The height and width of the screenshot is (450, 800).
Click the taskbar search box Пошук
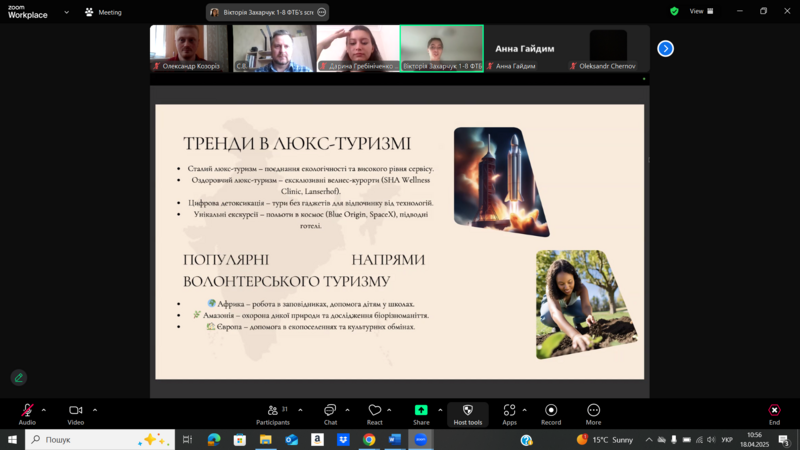coord(100,439)
